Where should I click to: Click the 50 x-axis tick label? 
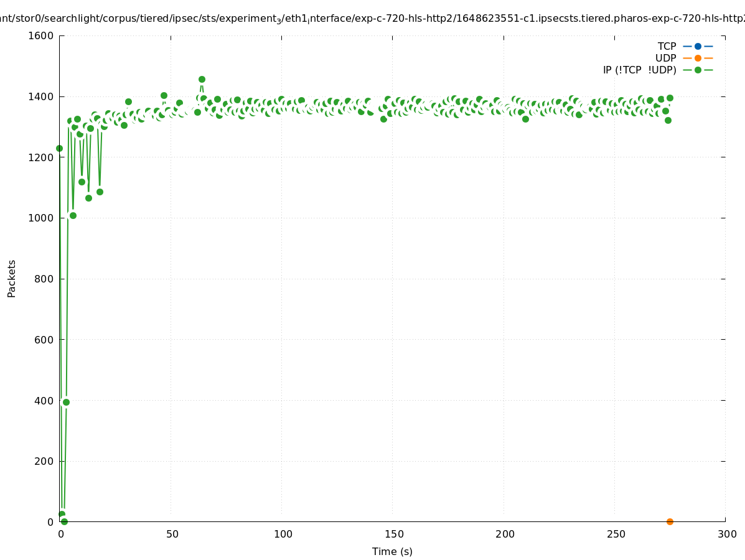pos(172,534)
